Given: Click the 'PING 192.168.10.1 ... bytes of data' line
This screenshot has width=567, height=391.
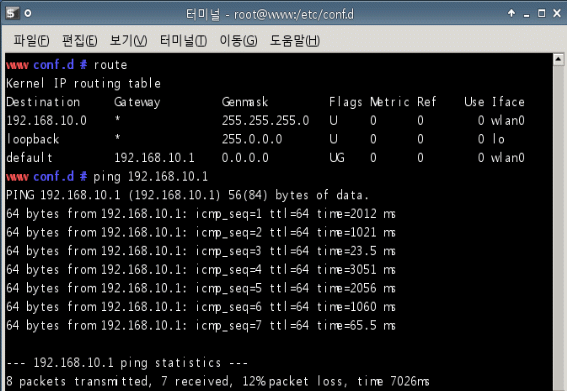Looking at the screenshot, I should pos(187,195).
